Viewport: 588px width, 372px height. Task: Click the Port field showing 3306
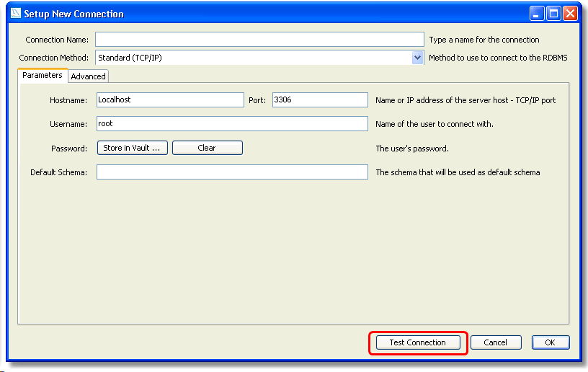pyautogui.click(x=319, y=100)
